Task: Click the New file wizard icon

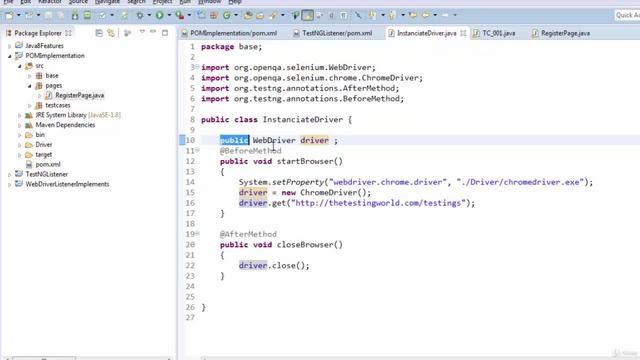Action: [x=9, y=16]
